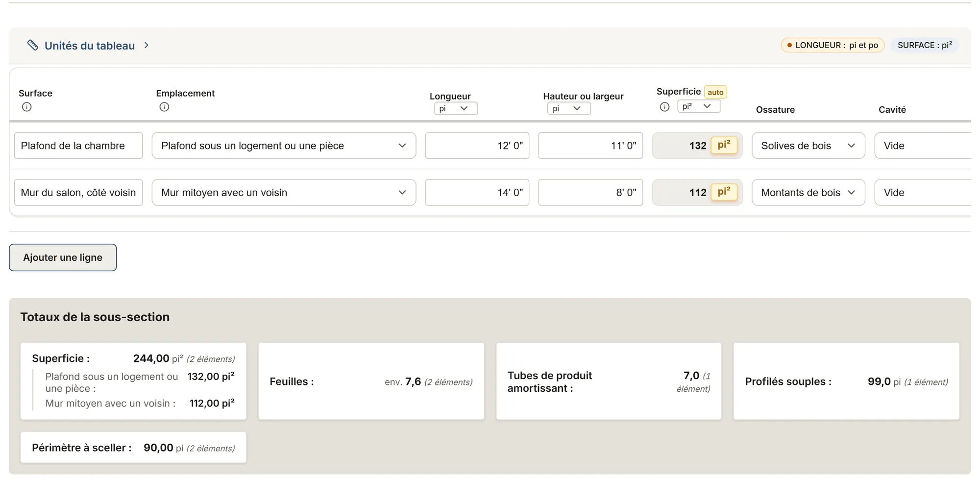980x483 pixels.
Task: Click the Superficie column info icon
Action: [x=664, y=107]
